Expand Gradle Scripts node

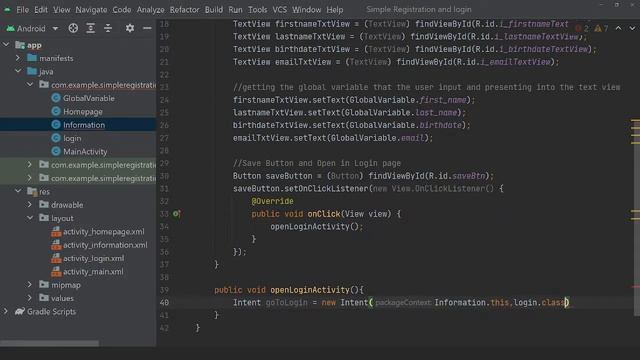6,311
